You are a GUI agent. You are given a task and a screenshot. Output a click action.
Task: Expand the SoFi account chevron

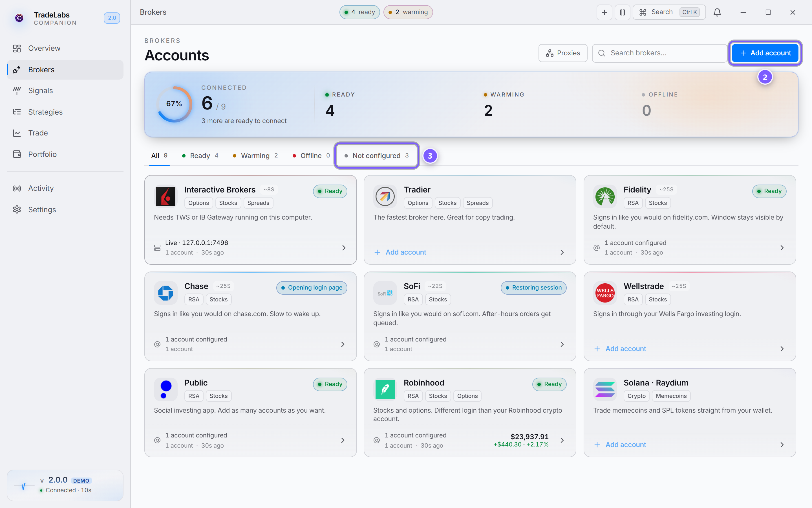click(x=562, y=344)
